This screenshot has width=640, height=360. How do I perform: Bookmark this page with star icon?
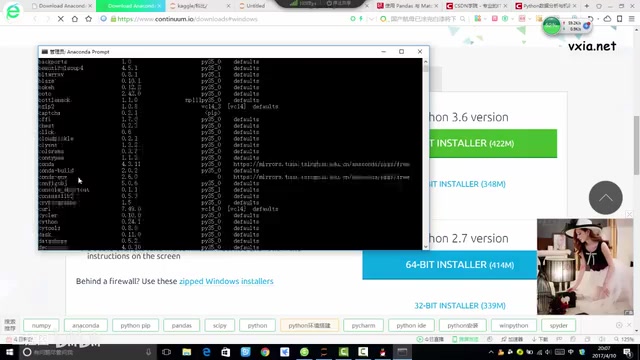point(89,19)
